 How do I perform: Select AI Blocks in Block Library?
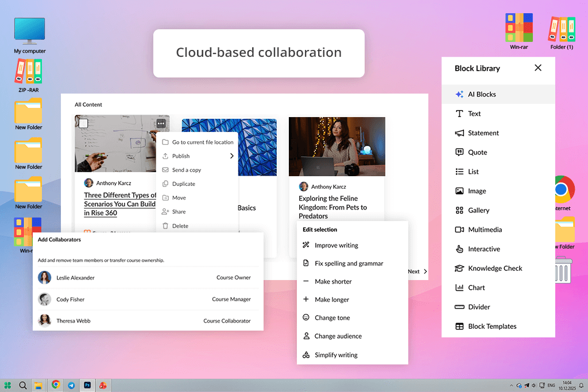[498, 95]
